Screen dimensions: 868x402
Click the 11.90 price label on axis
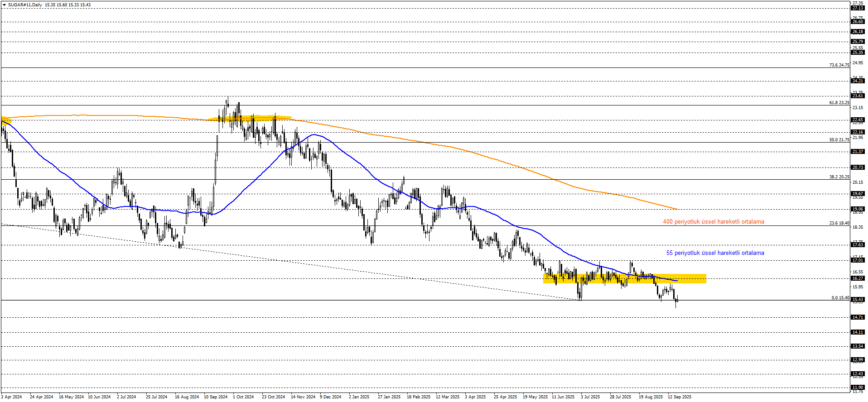(858, 388)
